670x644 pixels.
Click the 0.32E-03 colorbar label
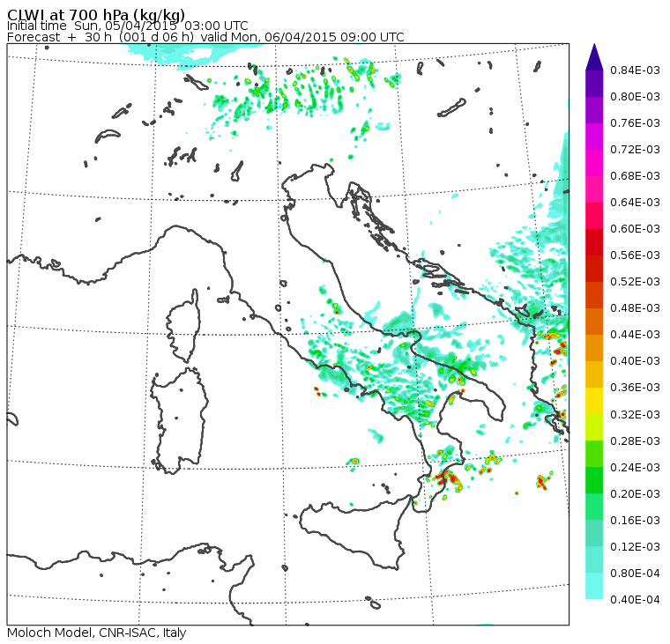click(635, 415)
